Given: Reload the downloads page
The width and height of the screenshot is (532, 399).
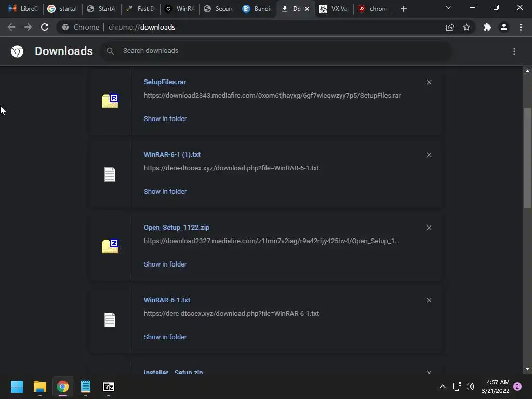Looking at the screenshot, I should (x=45, y=27).
